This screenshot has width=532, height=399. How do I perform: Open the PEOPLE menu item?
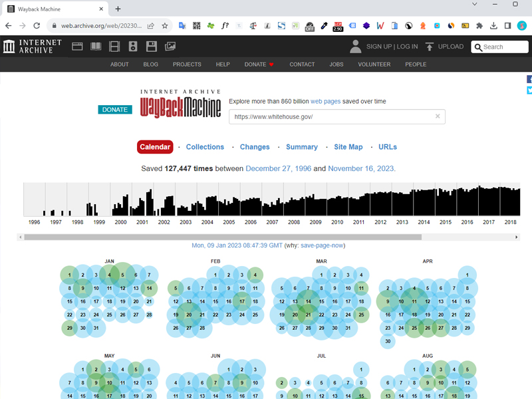tap(416, 65)
